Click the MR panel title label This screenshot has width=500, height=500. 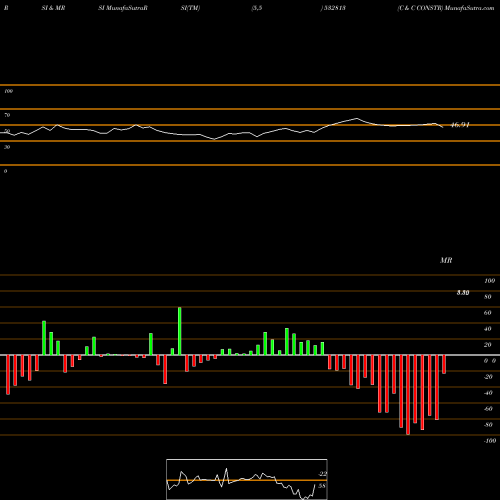pos(446,260)
